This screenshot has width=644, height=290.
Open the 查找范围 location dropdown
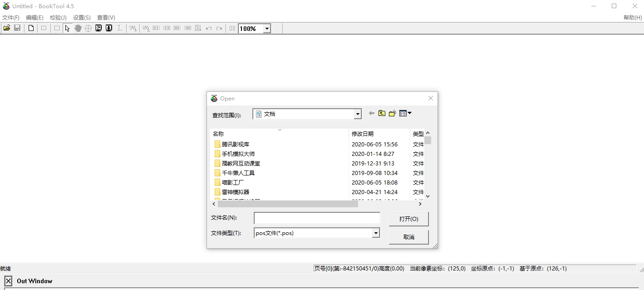tap(357, 114)
